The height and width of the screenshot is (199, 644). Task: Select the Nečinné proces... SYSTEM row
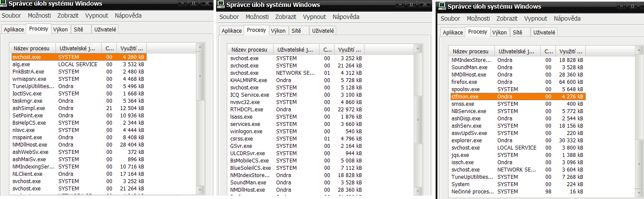click(518, 191)
